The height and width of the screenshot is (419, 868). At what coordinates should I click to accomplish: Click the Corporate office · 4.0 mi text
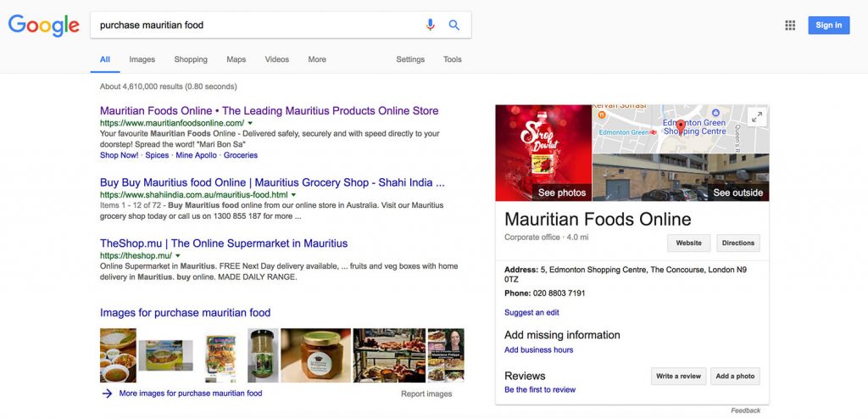547,237
